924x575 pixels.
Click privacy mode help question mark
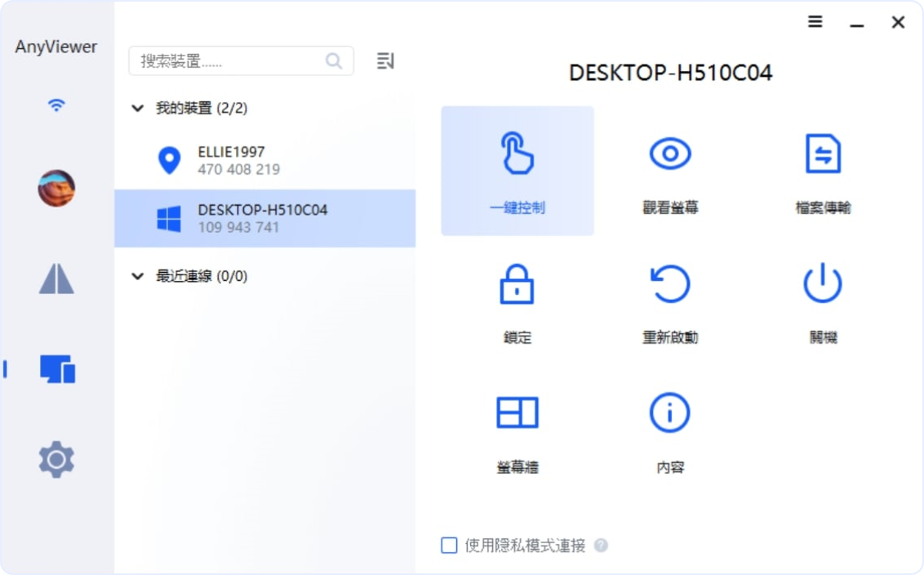[601, 546]
